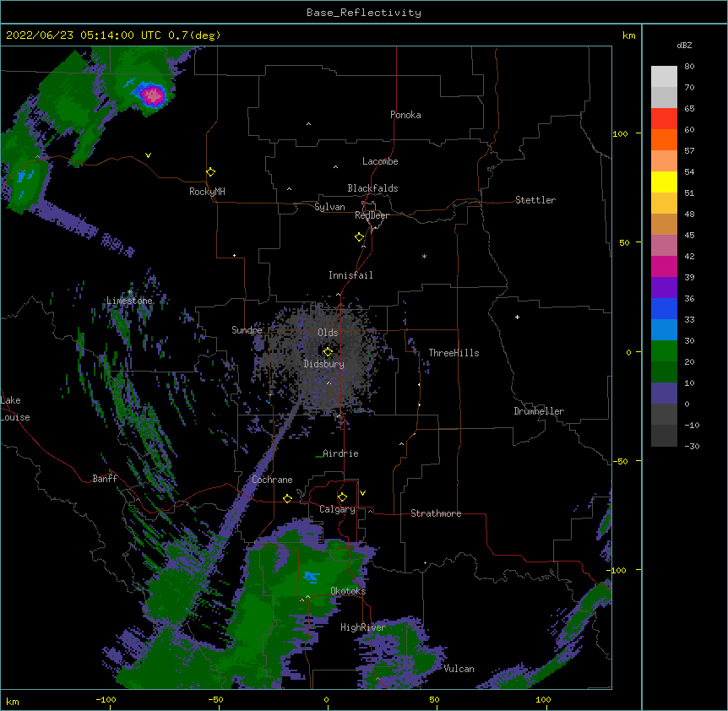
Task: Click the Didsbury town label
Action: pyautogui.click(x=324, y=364)
